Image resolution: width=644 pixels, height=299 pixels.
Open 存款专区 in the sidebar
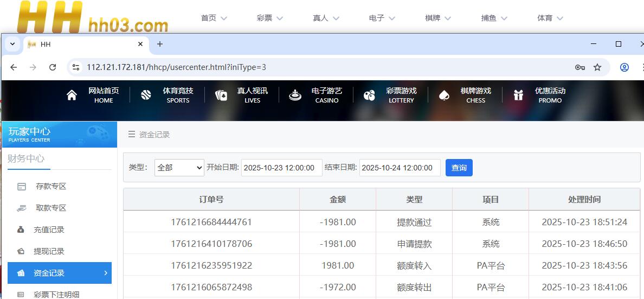50,186
